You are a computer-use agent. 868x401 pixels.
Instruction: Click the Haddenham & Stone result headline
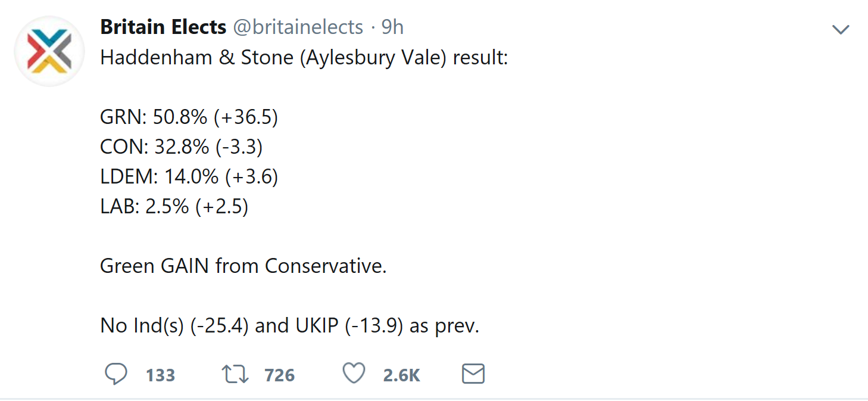[304, 58]
